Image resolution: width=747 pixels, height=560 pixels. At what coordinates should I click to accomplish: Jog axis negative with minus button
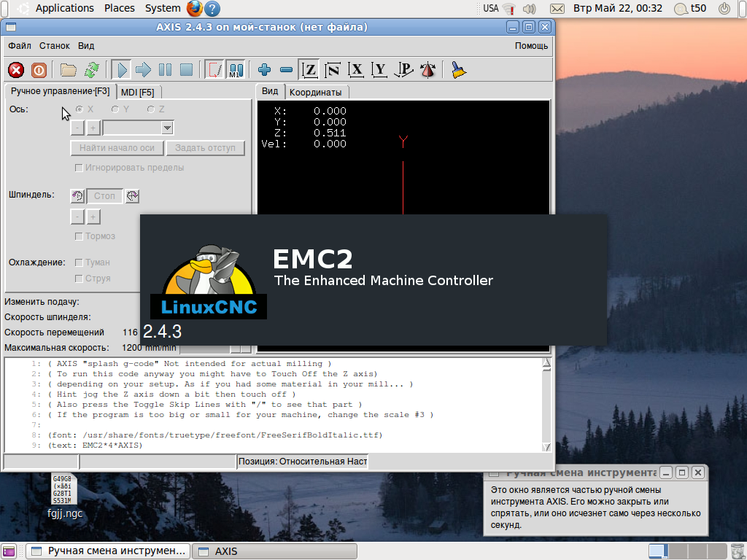coord(77,128)
